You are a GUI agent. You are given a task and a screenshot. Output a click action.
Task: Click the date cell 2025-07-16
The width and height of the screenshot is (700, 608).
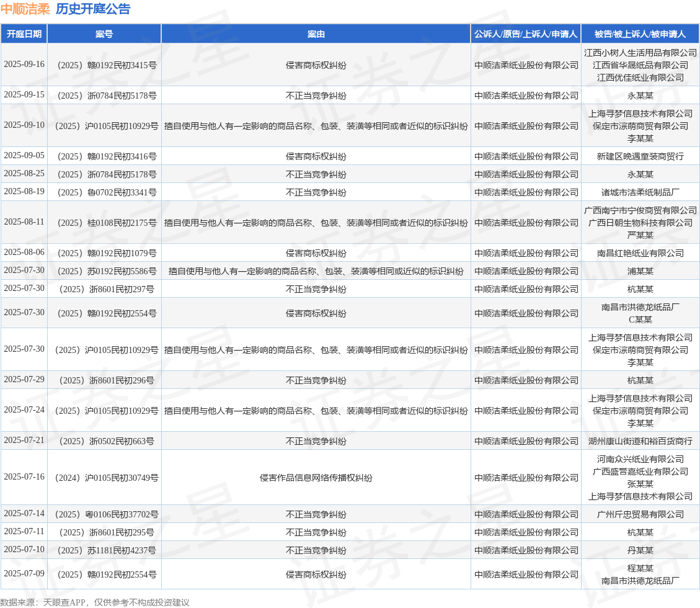pyautogui.click(x=24, y=476)
